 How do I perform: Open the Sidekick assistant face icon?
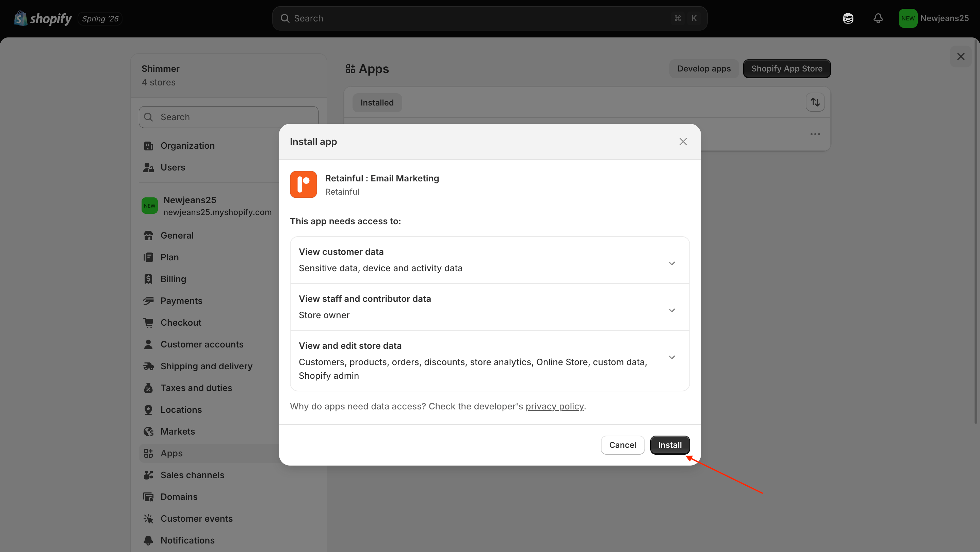(848, 18)
